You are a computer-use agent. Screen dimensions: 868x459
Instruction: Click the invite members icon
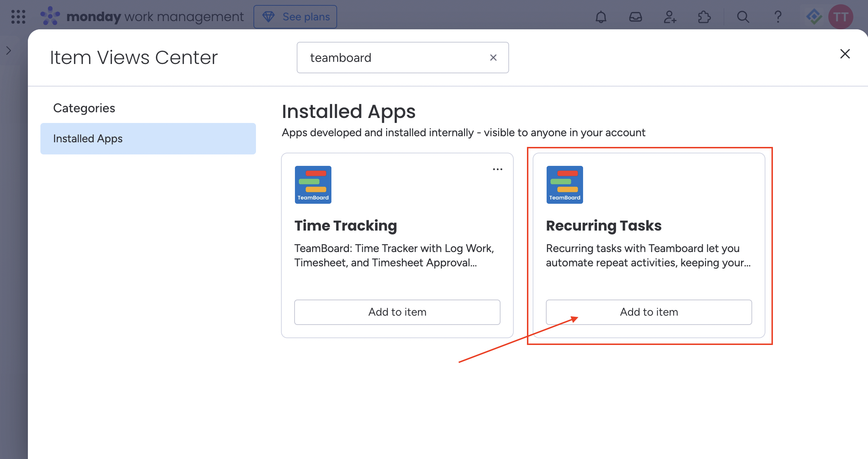click(x=670, y=17)
